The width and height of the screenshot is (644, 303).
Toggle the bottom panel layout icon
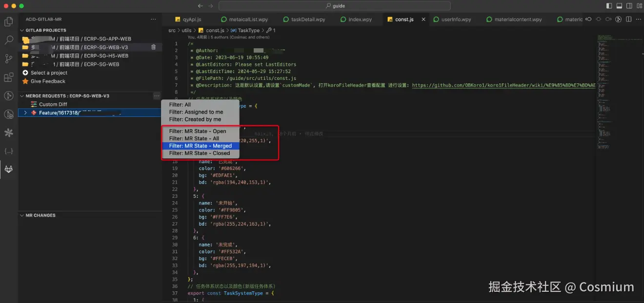click(619, 6)
